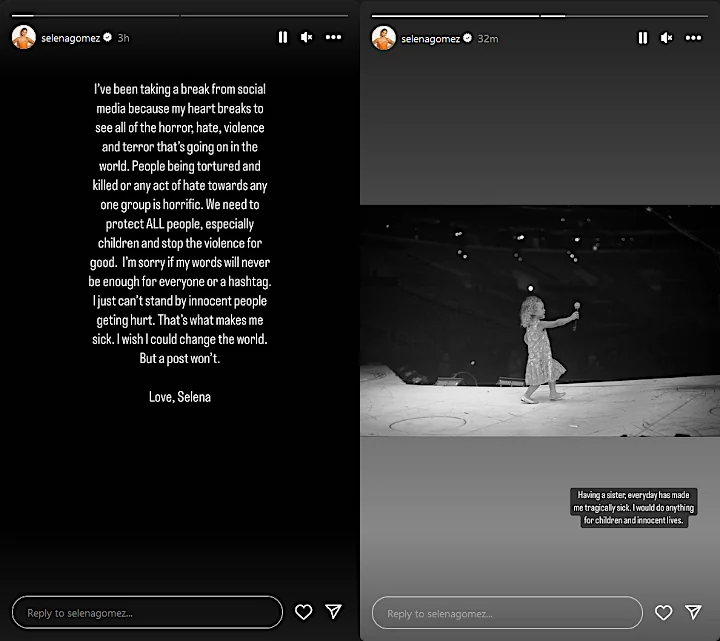
Task: Like the left text story with heart
Action: pyautogui.click(x=304, y=612)
